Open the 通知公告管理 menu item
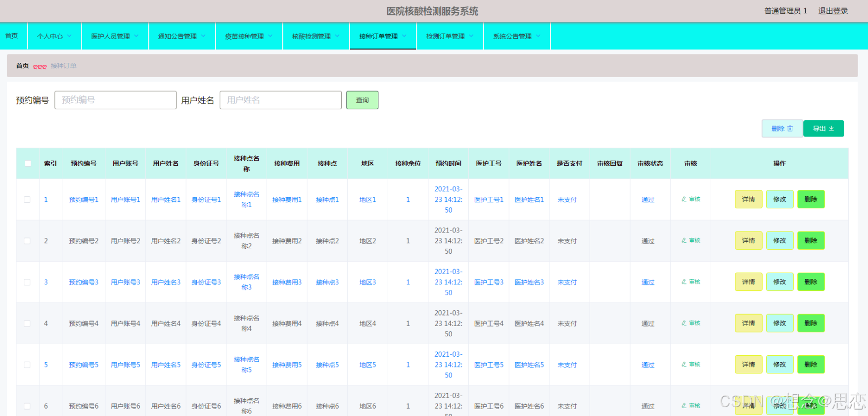 [182, 36]
